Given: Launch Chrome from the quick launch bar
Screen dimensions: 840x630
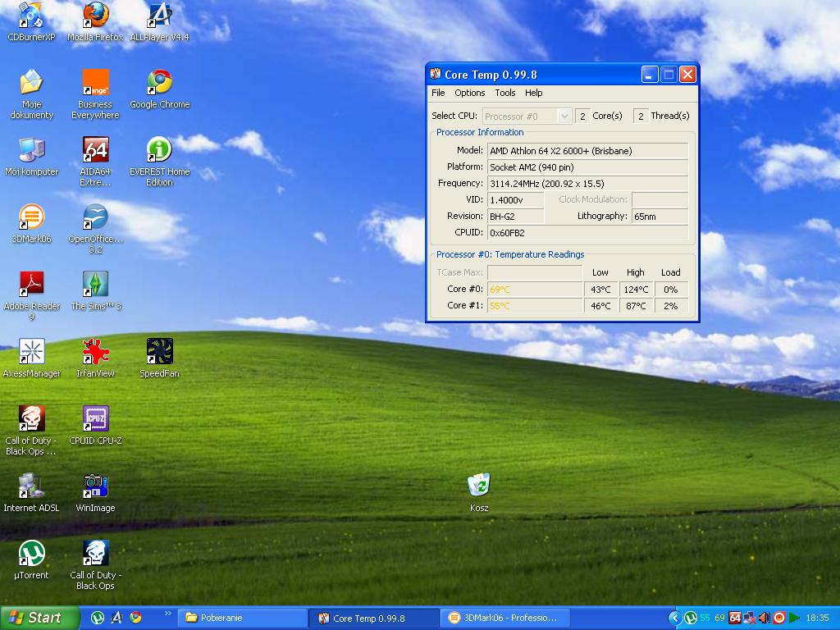Looking at the screenshot, I should (x=136, y=618).
